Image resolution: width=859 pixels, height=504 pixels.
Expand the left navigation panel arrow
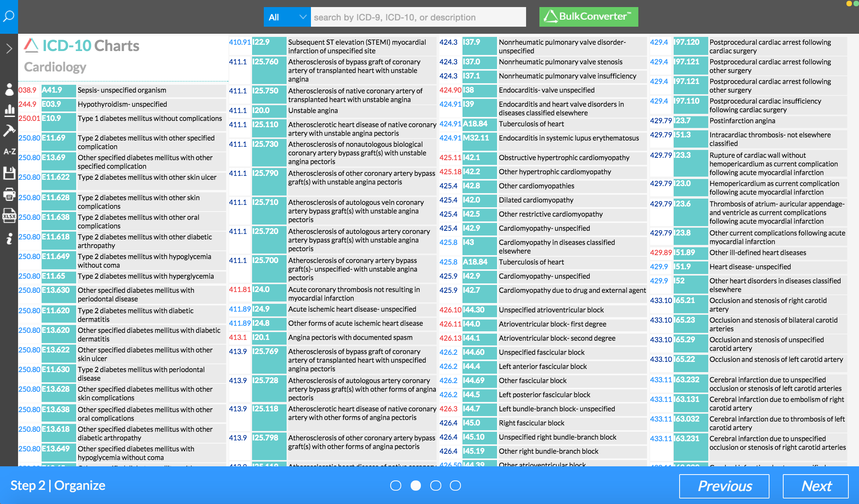tap(8, 48)
